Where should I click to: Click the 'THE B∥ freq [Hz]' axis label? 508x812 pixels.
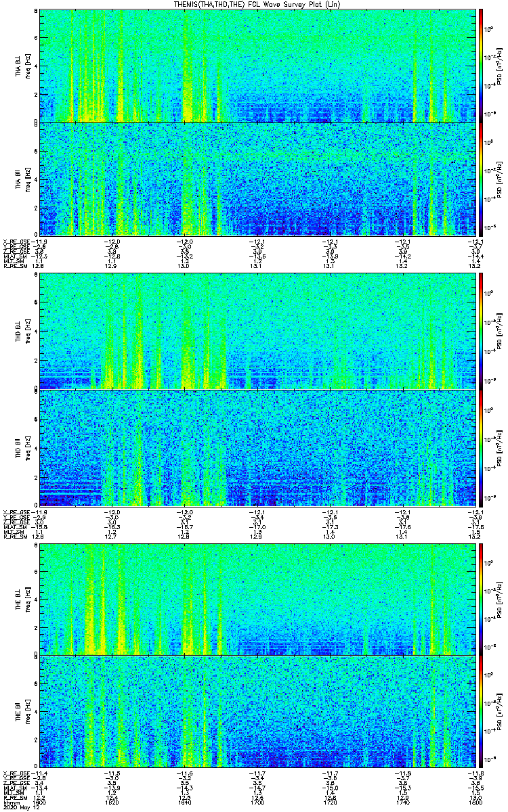point(22,712)
